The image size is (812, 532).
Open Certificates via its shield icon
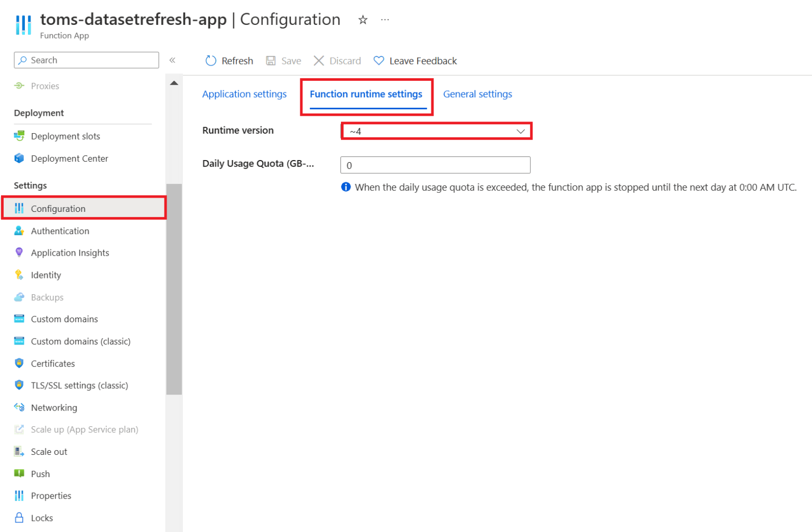[19, 363]
